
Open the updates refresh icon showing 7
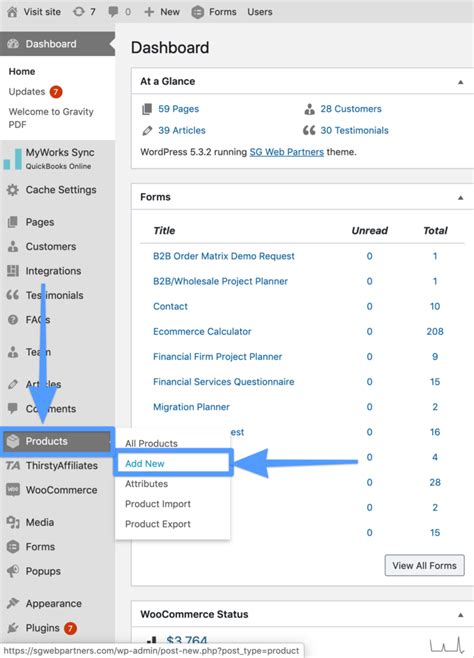coord(78,12)
